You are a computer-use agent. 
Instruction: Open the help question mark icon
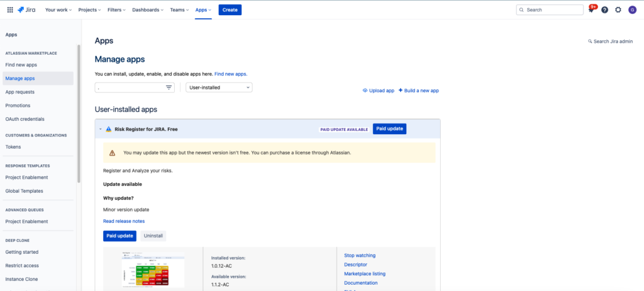pos(605,10)
